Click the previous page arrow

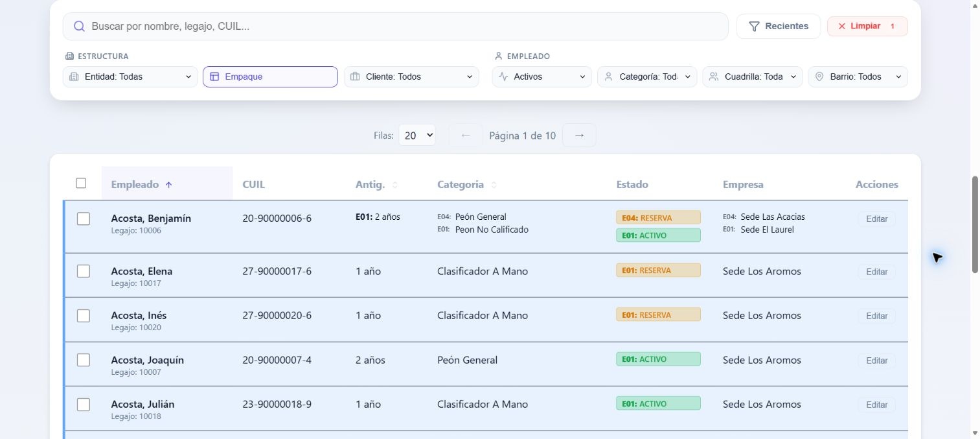[x=465, y=135]
